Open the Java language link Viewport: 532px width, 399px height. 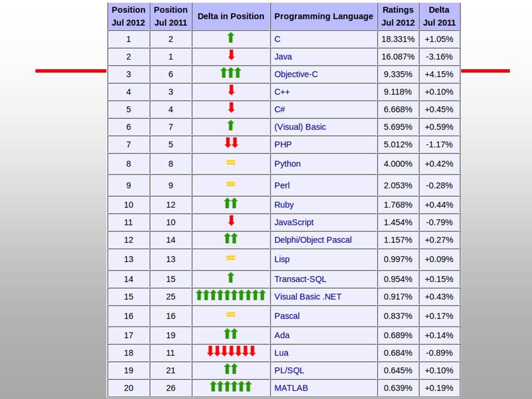click(x=283, y=57)
